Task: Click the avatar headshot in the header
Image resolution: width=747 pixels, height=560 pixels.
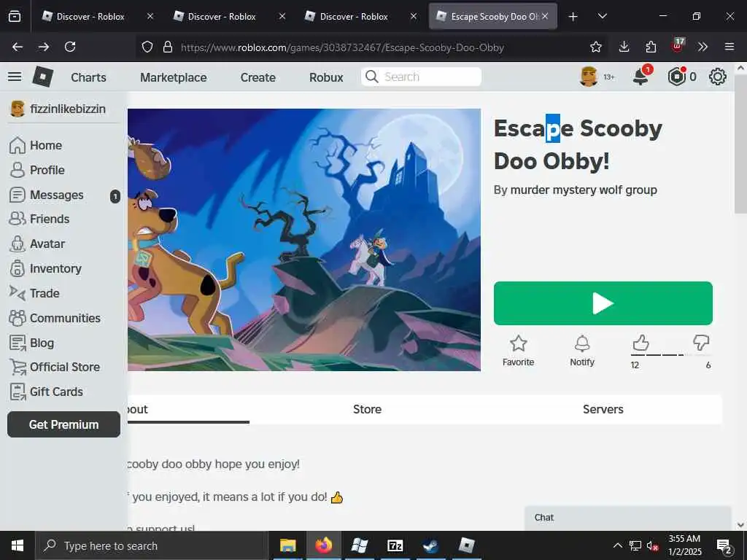Action: tap(589, 77)
